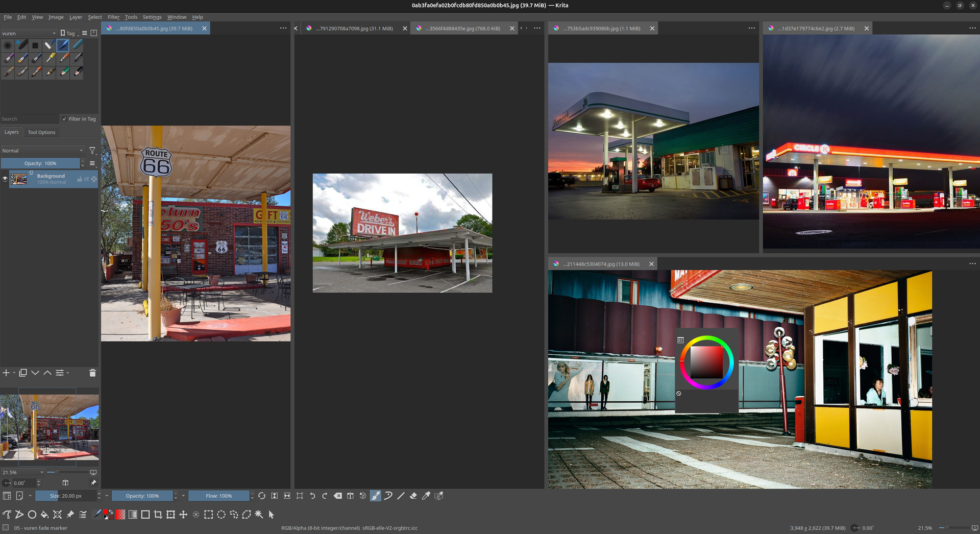
Task: Uncheck the Filter in Tag checkbox
Action: coord(64,119)
